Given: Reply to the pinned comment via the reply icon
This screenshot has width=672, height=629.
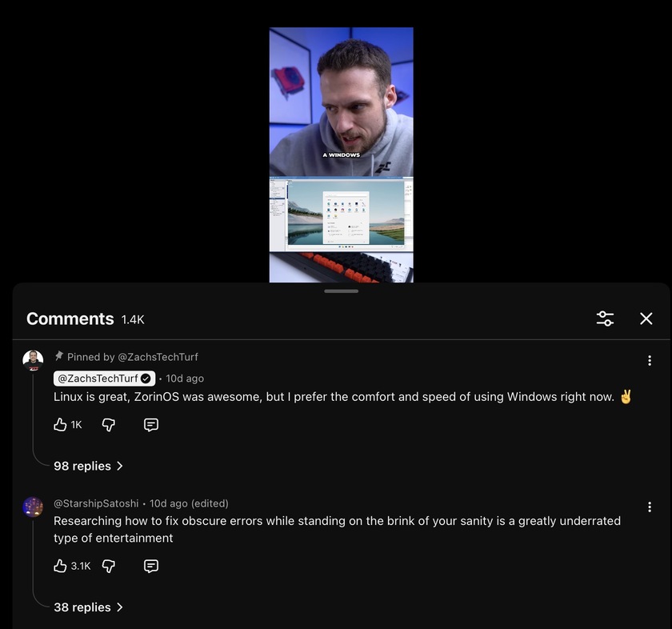Looking at the screenshot, I should [x=151, y=424].
